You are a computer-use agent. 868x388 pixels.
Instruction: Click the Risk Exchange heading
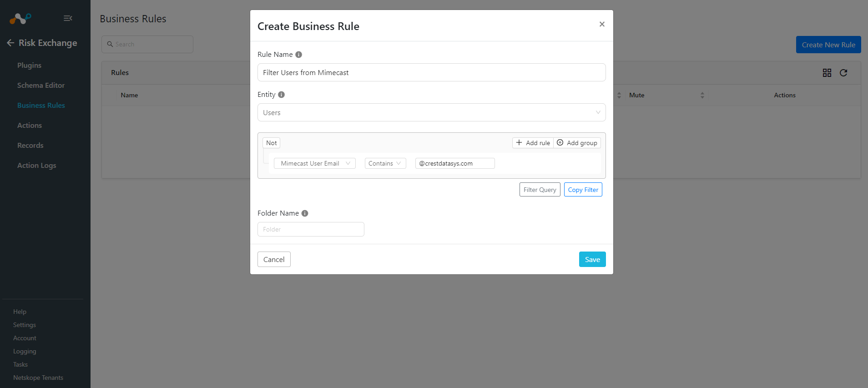tap(48, 43)
